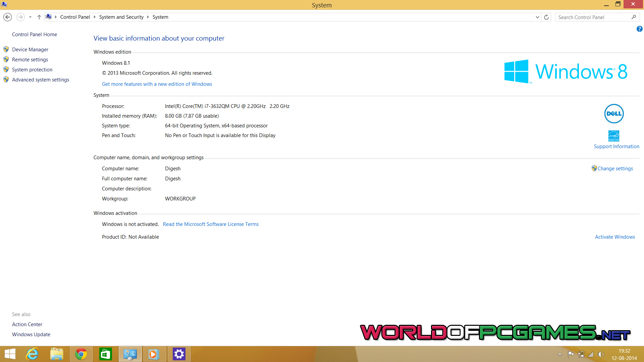Click the Energy Star logo
The height and width of the screenshot is (362, 644).
[x=614, y=136]
